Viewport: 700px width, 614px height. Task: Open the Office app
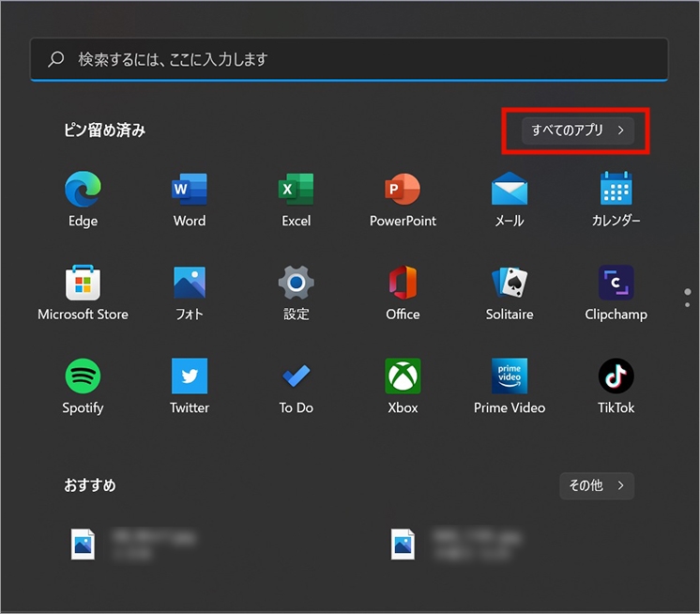point(403,293)
